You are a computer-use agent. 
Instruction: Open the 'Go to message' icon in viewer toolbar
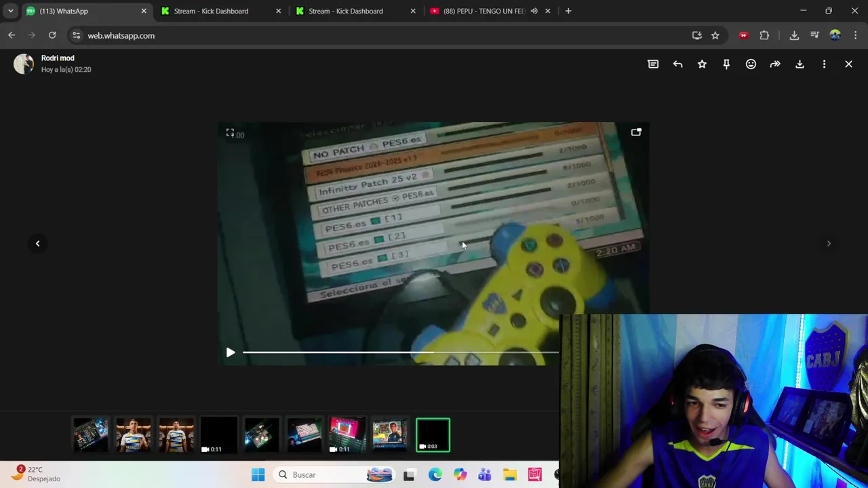point(653,64)
